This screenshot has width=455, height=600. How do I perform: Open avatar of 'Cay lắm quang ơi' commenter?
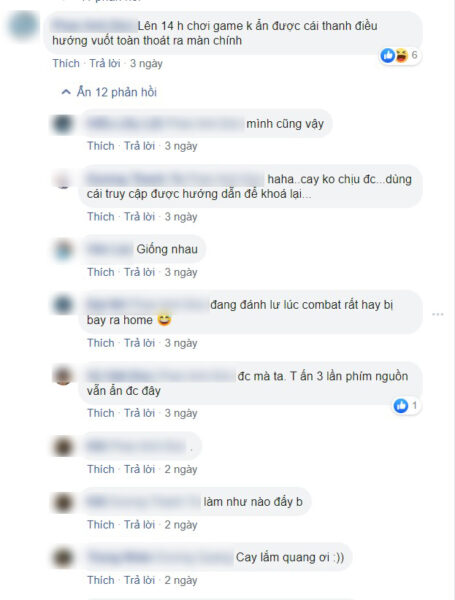tap(63, 558)
